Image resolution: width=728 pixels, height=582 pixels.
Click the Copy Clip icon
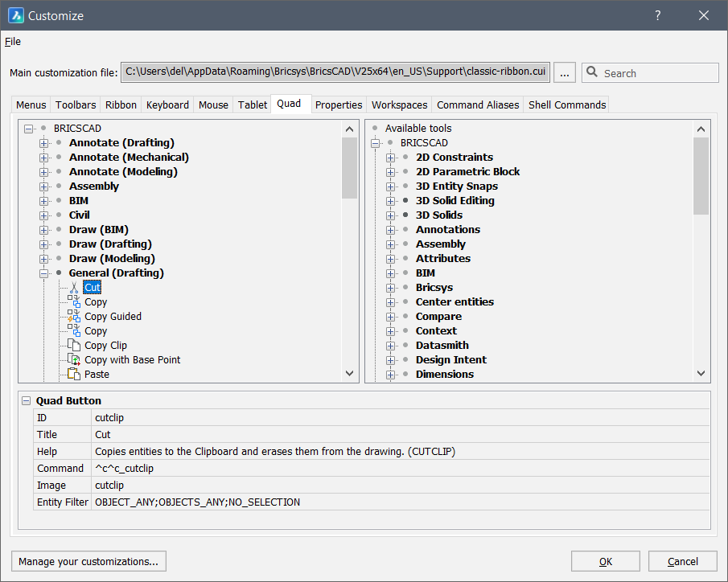point(74,346)
